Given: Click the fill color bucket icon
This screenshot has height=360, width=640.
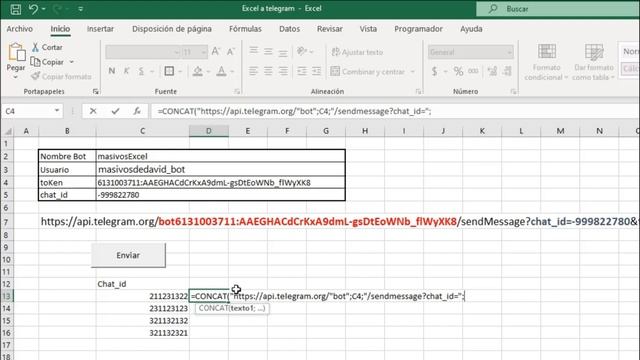Looking at the screenshot, I should pyautogui.click(x=198, y=71).
